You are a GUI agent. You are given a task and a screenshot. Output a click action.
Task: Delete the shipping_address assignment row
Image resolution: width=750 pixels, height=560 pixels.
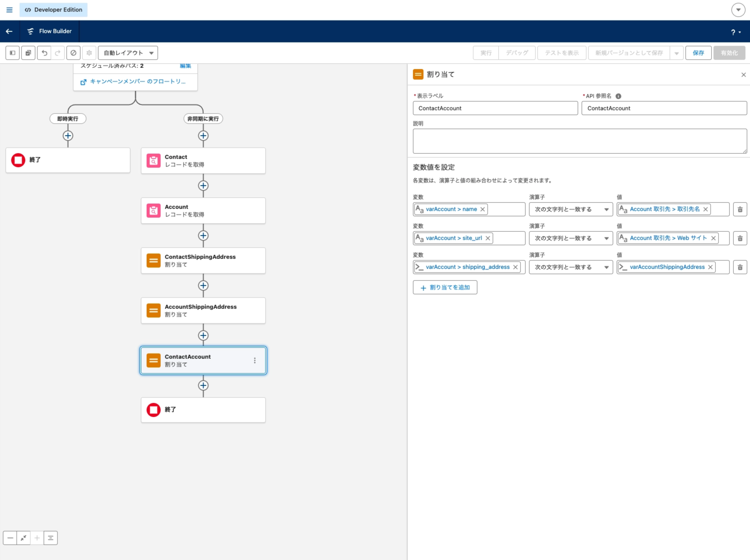click(x=740, y=267)
